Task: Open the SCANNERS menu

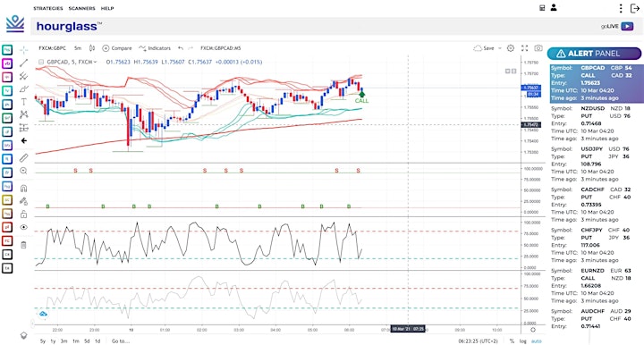Action: [81, 8]
